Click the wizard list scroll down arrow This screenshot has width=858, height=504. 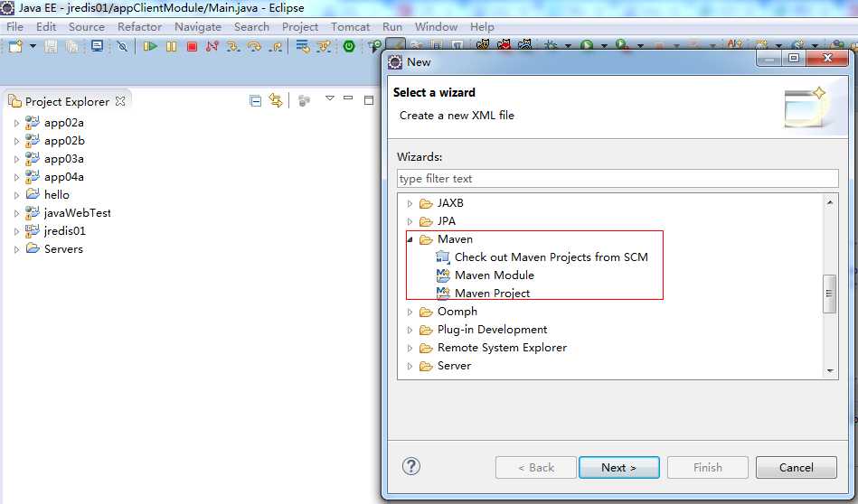(830, 370)
